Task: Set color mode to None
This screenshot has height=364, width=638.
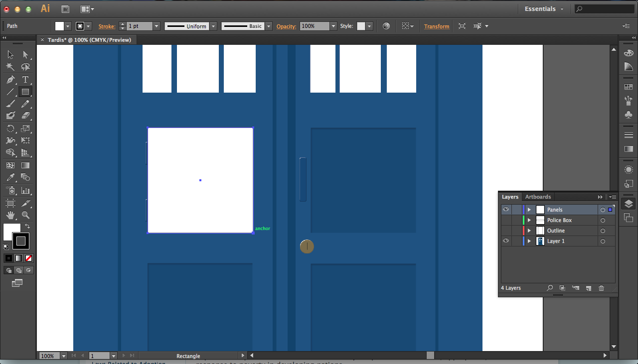Action: 28,258
